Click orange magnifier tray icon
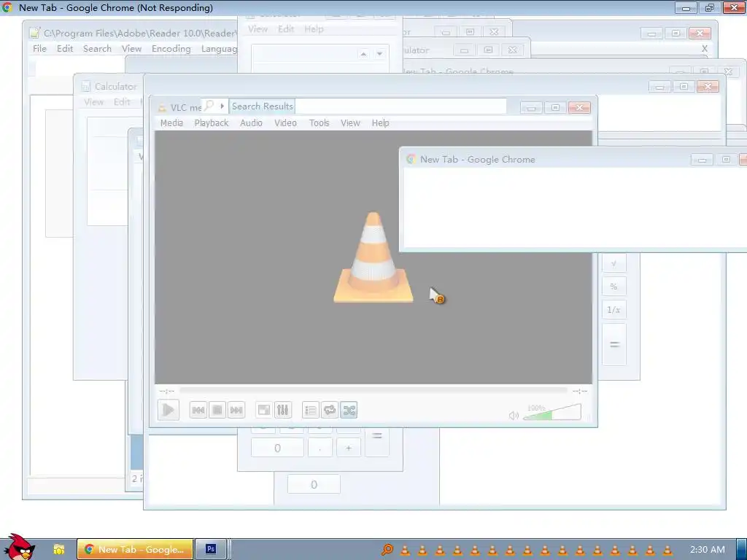The image size is (747, 560). pyautogui.click(x=388, y=550)
